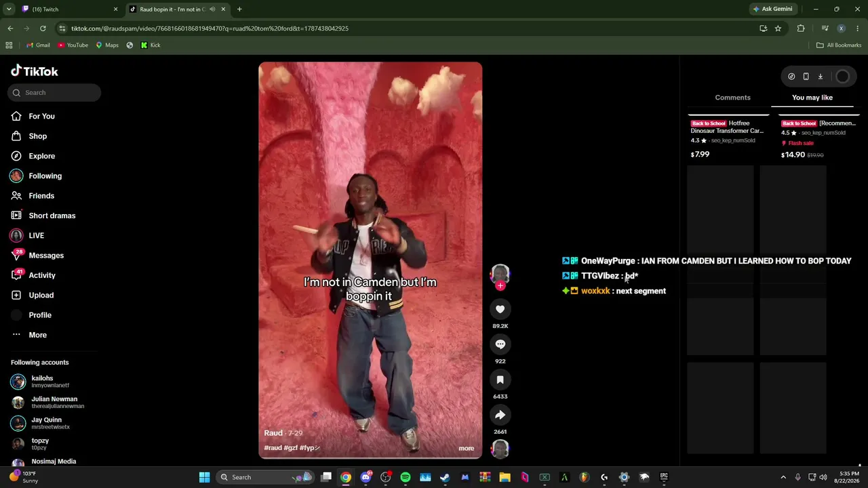Viewport: 868px width, 488px height.
Task: Open the Chrome extensions menu
Action: [x=801, y=28]
